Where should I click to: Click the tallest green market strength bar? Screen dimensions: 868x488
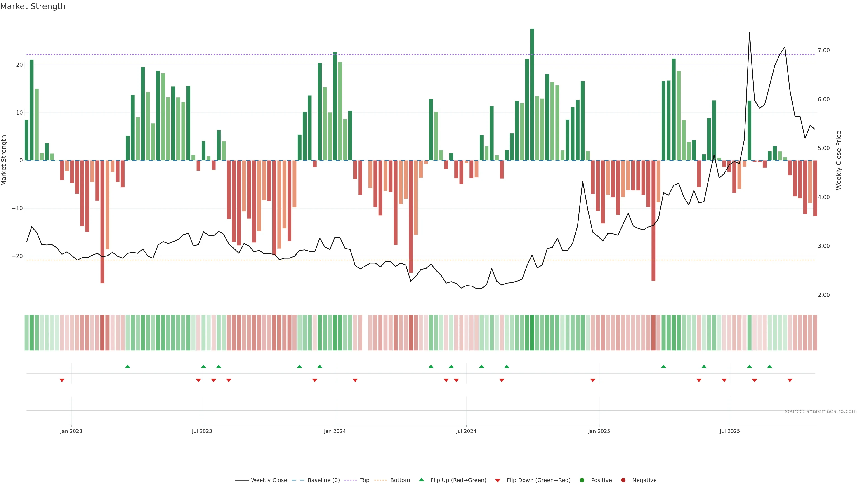click(x=532, y=94)
